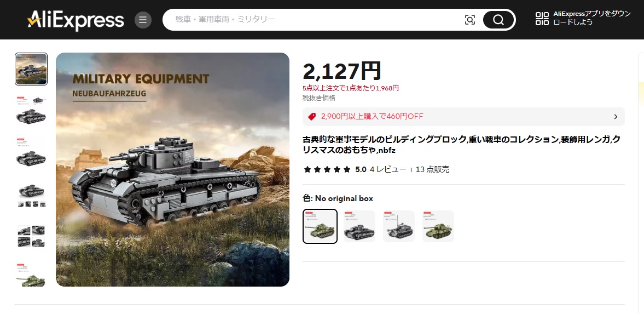Select the fourth camouflage tank variant
Image resolution: width=644 pixels, height=314 pixels.
(x=438, y=226)
